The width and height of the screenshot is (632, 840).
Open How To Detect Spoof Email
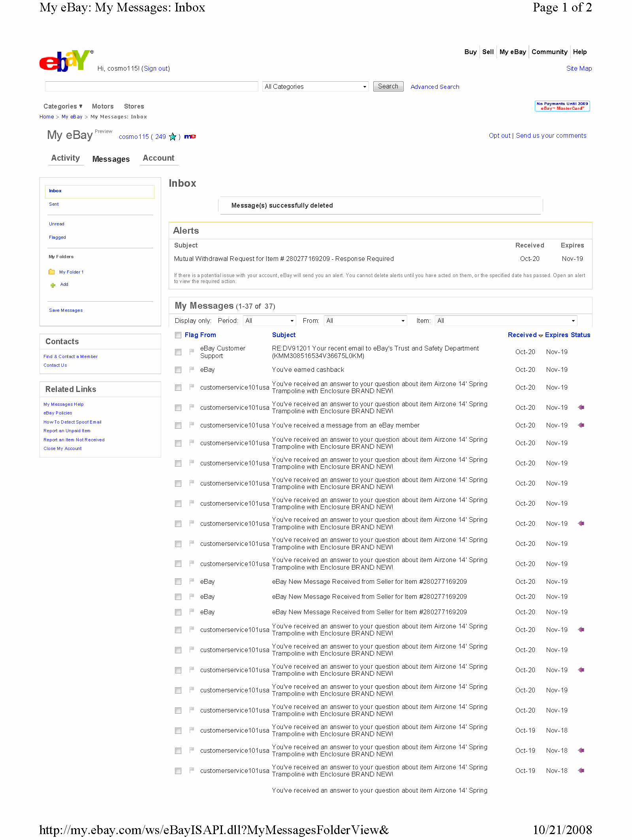72,422
